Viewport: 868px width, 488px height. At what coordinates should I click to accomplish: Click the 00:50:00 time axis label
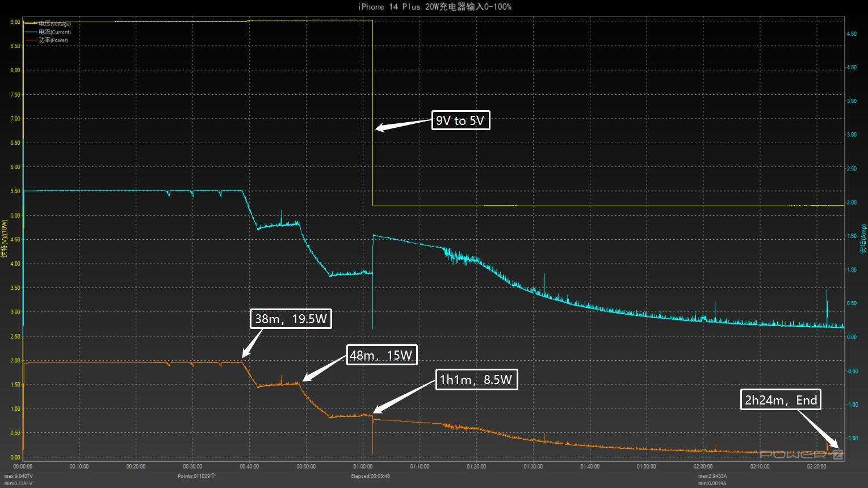[306, 466]
